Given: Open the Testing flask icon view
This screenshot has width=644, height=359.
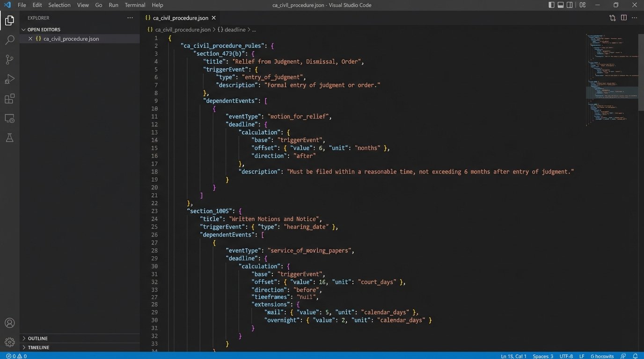Looking at the screenshot, I should [9, 137].
